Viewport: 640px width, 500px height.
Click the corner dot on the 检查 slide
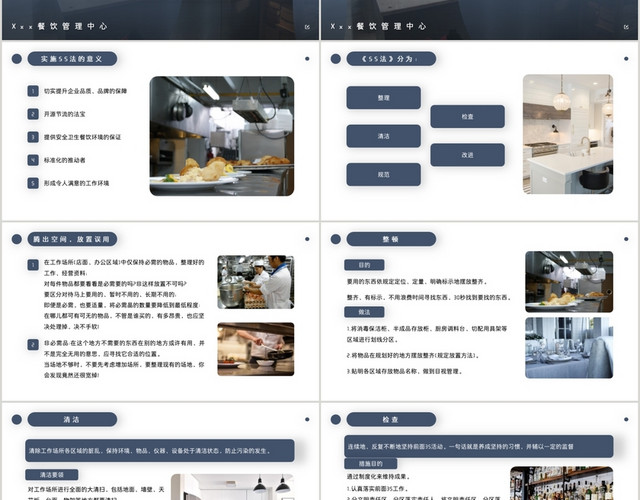(626, 419)
